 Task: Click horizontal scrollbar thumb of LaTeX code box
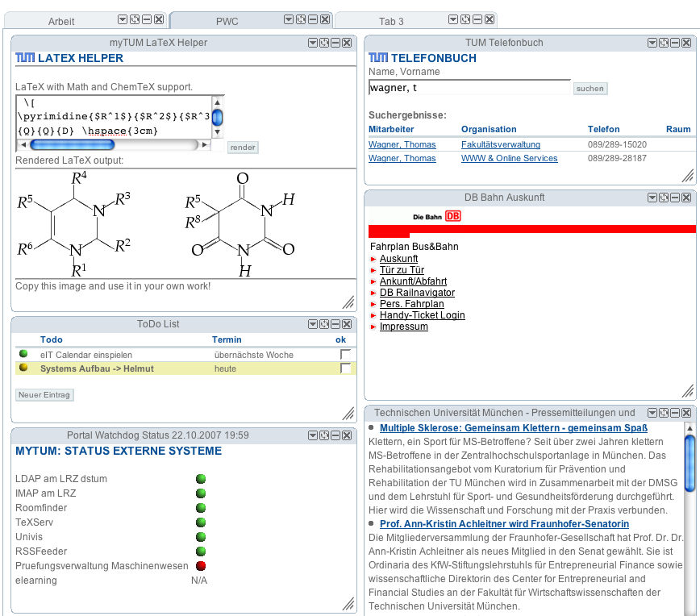[x=73, y=144]
